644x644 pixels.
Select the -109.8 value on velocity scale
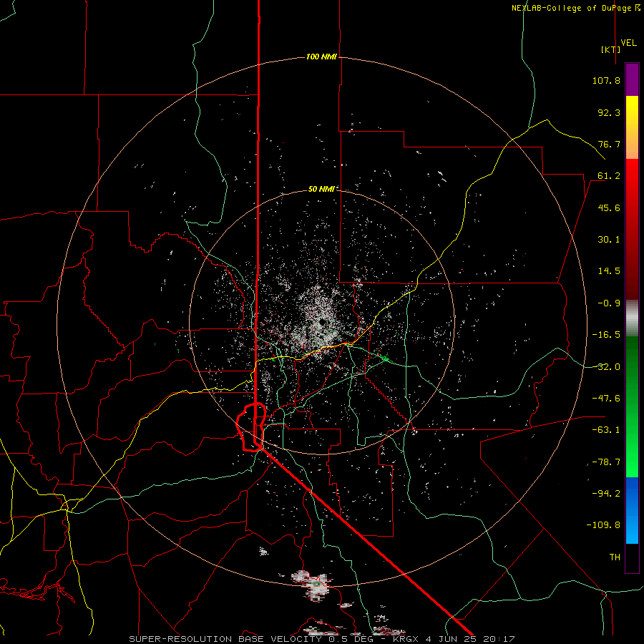603,525
